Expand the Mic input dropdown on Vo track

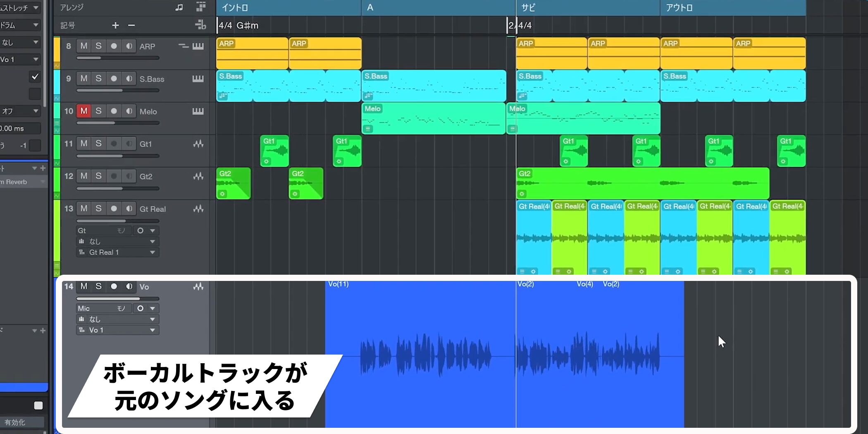(153, 308)
